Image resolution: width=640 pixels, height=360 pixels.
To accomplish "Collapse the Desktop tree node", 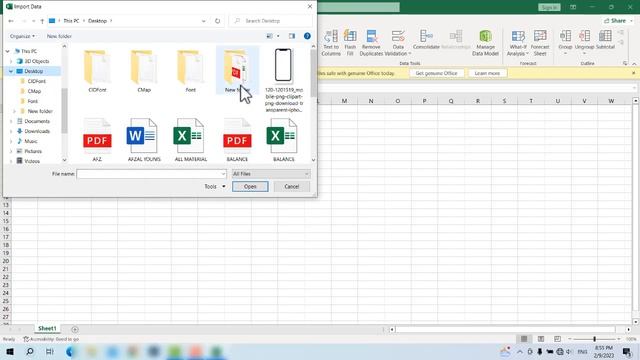I will pos(11,71).
